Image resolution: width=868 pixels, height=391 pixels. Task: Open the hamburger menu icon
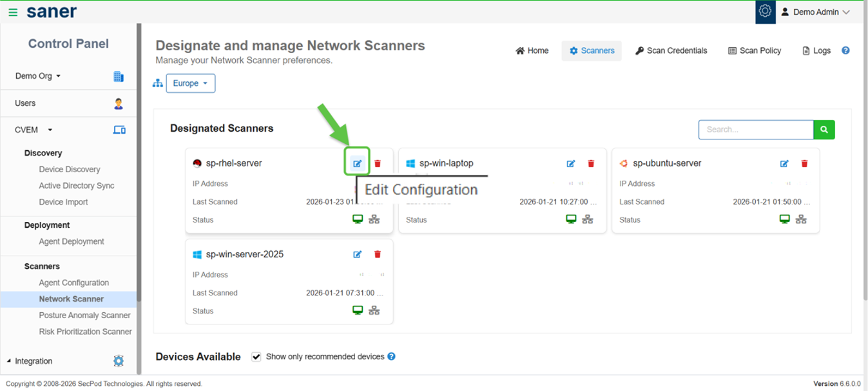point(13,12)
